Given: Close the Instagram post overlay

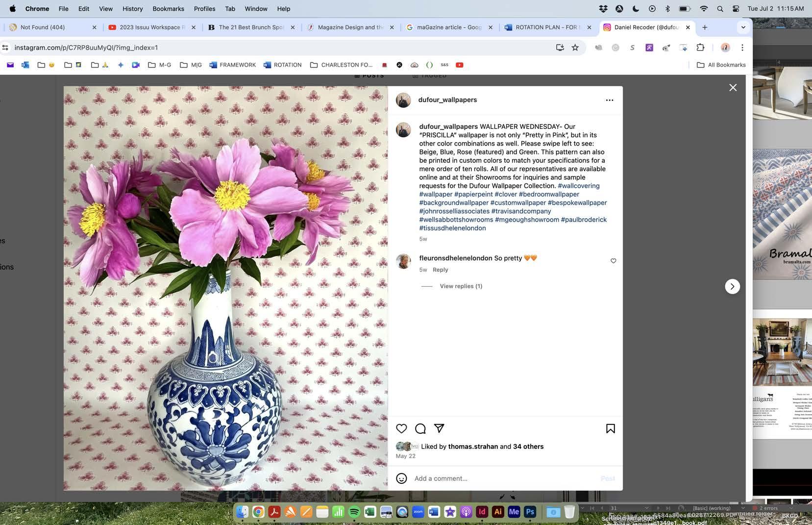Looking at the screenshot, I should (x=733, y=87).
